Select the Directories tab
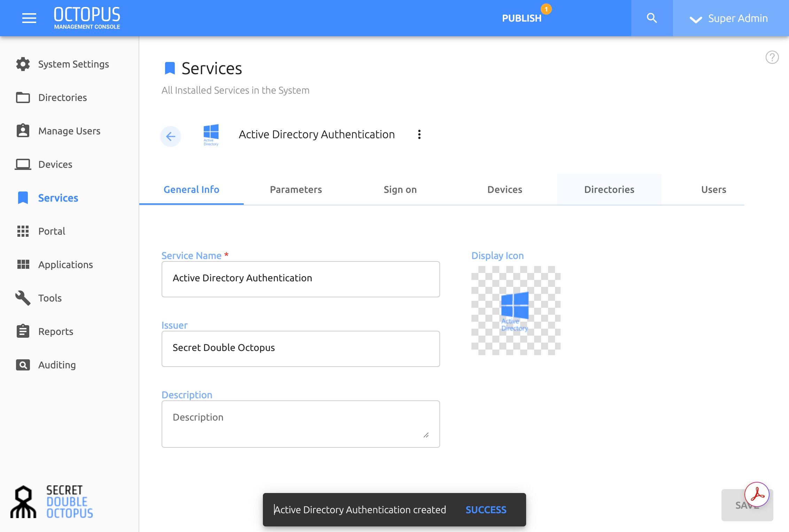This screenshot has height=532, width=789. [609, 189]
